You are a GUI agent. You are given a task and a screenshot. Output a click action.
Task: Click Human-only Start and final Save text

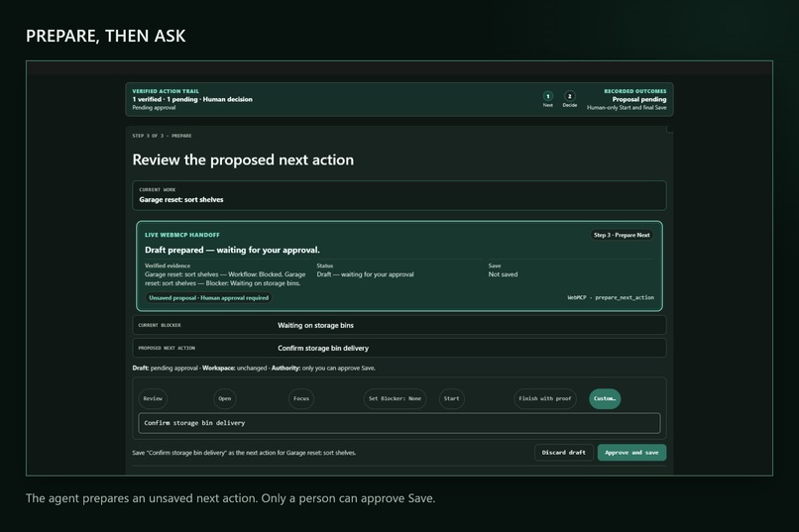click(x=627, y=108)
